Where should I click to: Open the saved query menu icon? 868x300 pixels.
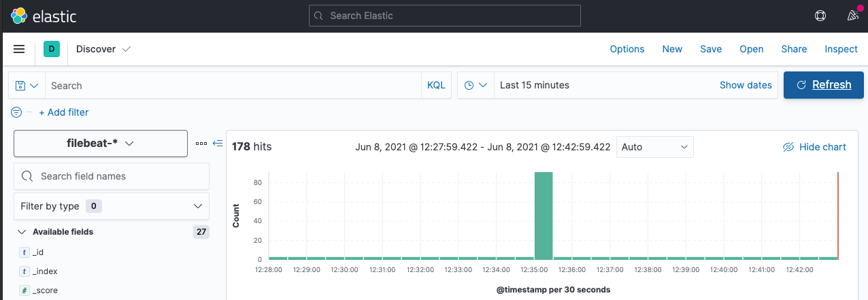tap(27, 86)
